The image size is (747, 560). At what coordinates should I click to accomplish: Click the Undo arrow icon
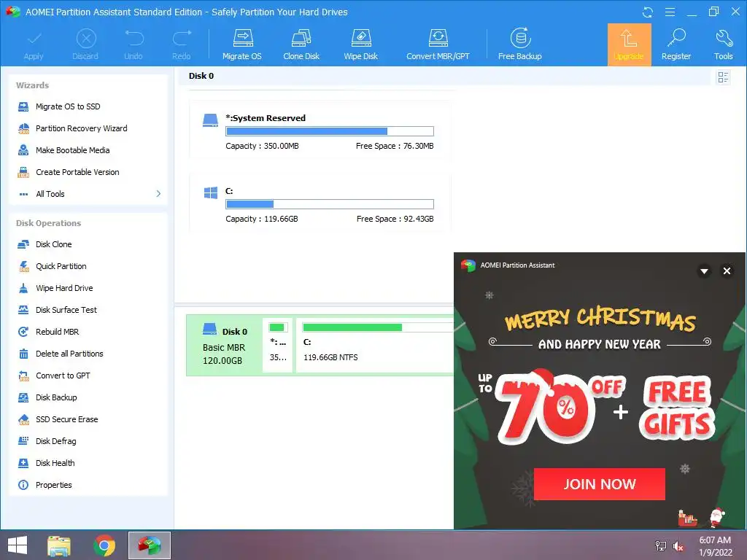[133, 44]
